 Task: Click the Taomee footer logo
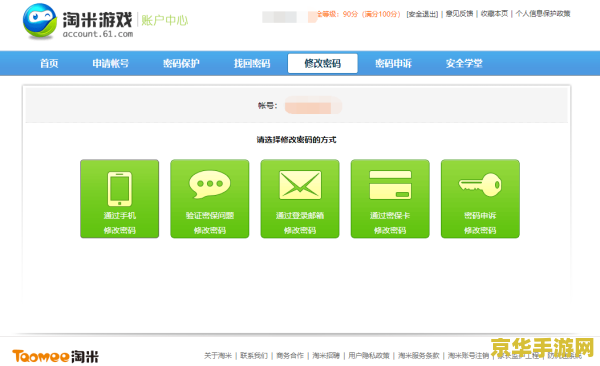[55, 356]
